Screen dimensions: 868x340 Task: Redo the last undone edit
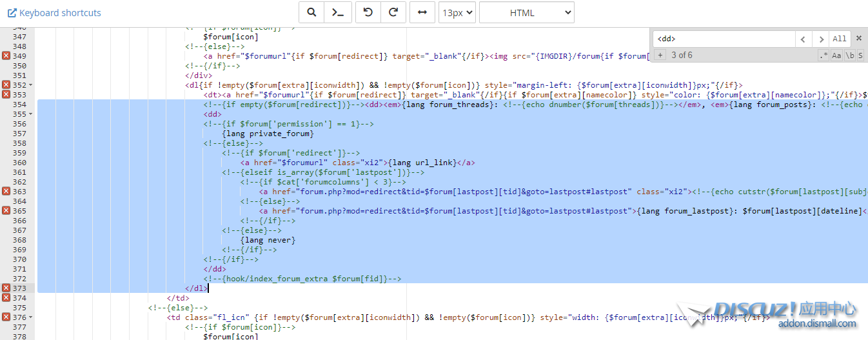click(x=393, y=12)
